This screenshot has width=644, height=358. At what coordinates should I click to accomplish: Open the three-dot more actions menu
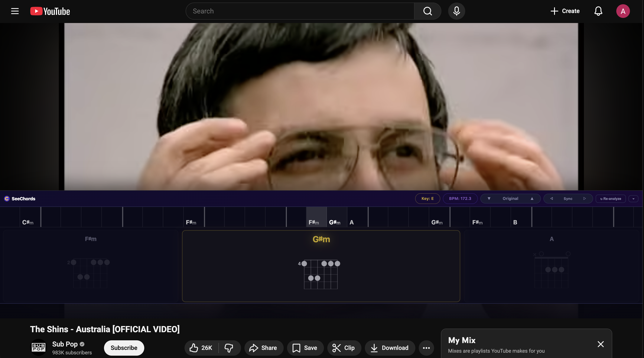tap(426, 348)
